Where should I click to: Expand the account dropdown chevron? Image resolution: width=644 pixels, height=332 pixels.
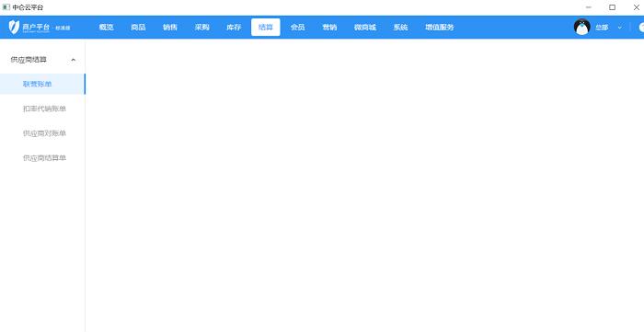tap(620, 28)
